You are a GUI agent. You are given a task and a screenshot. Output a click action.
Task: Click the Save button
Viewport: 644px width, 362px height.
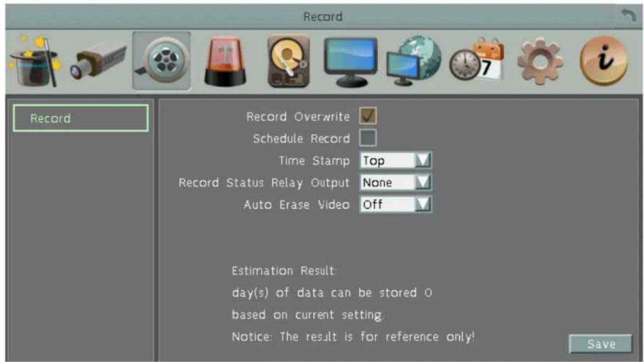click(601, 344)
